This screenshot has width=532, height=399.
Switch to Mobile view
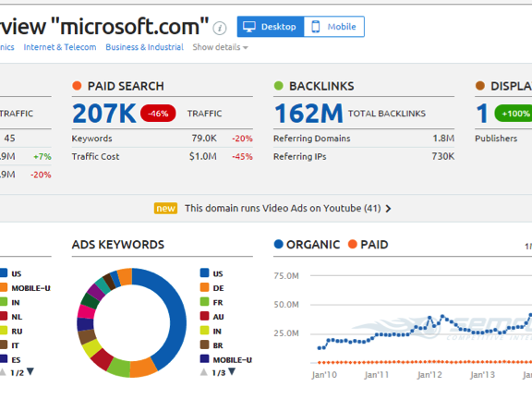(x=334, y=27)
